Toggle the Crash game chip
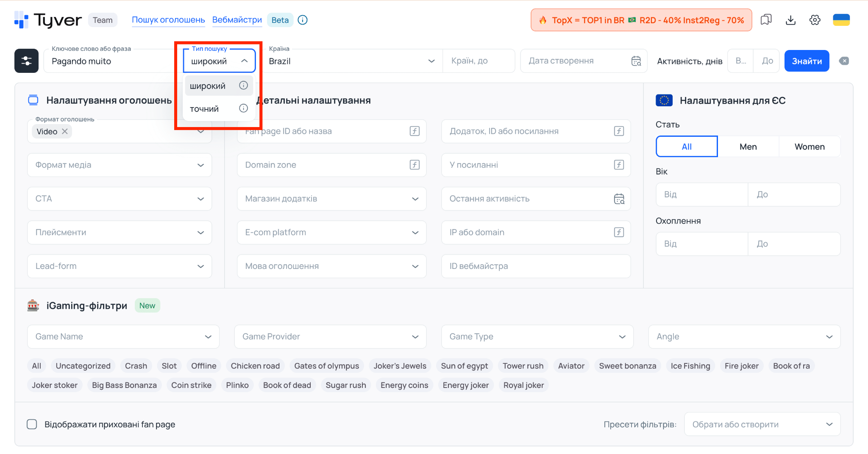868x454 pixels. [x=136, y=365]
